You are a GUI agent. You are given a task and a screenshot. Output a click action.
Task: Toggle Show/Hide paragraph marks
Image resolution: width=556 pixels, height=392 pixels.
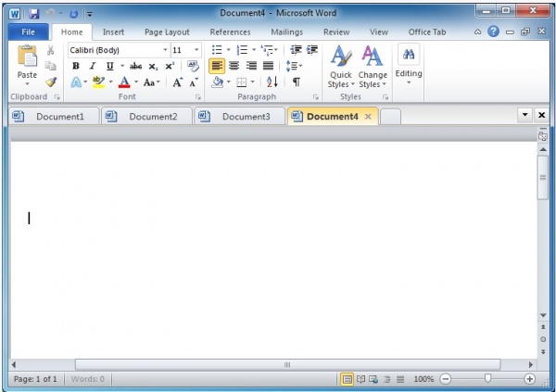click(x=297, y=82)
